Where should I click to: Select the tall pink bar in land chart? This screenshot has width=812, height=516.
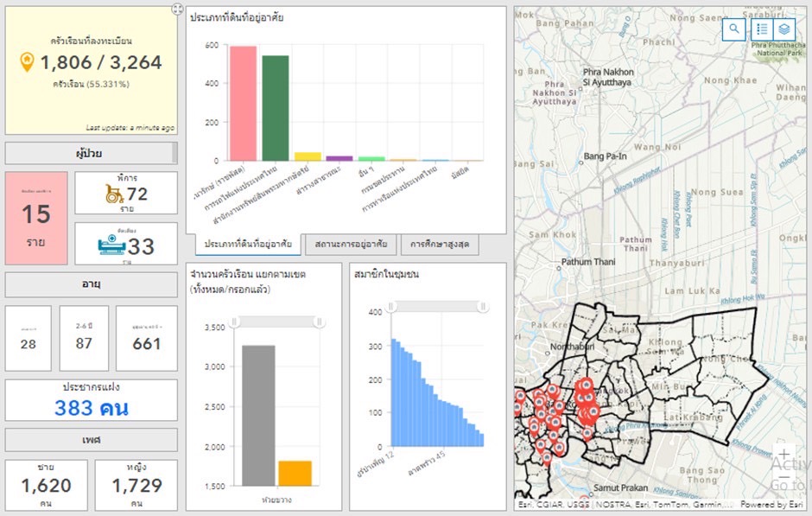pos(243,104)
